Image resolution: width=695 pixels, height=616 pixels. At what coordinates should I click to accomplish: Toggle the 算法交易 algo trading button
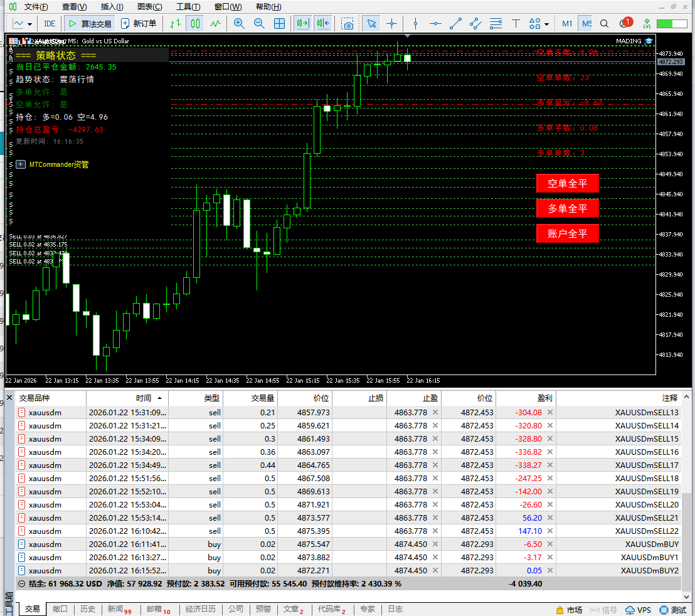(90, 23)
